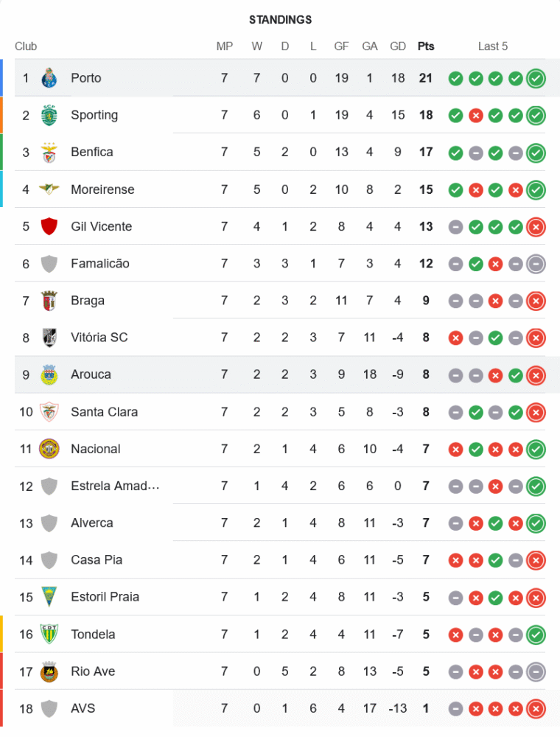
Task: Click Porto's latest circled win result
Action: tap(536, 78)
